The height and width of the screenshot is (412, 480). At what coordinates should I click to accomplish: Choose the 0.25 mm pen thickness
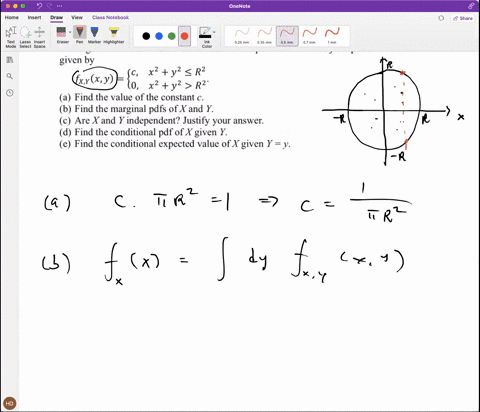242,36
